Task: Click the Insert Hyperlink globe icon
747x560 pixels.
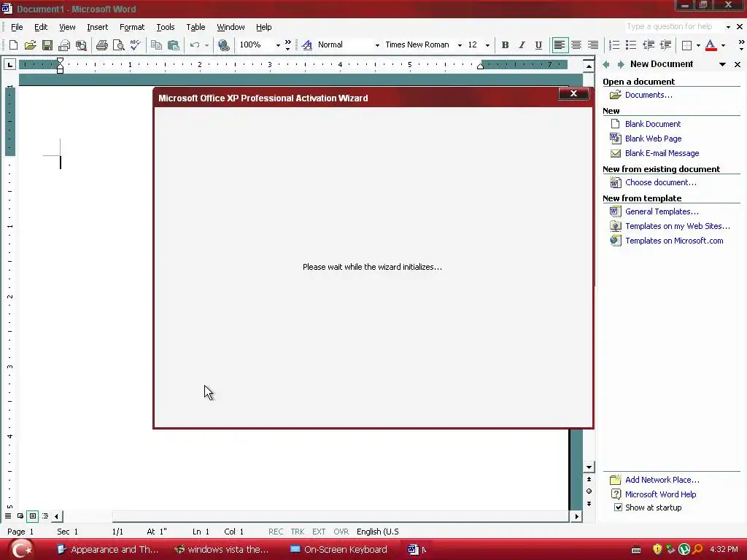Action: click(223, 44)
